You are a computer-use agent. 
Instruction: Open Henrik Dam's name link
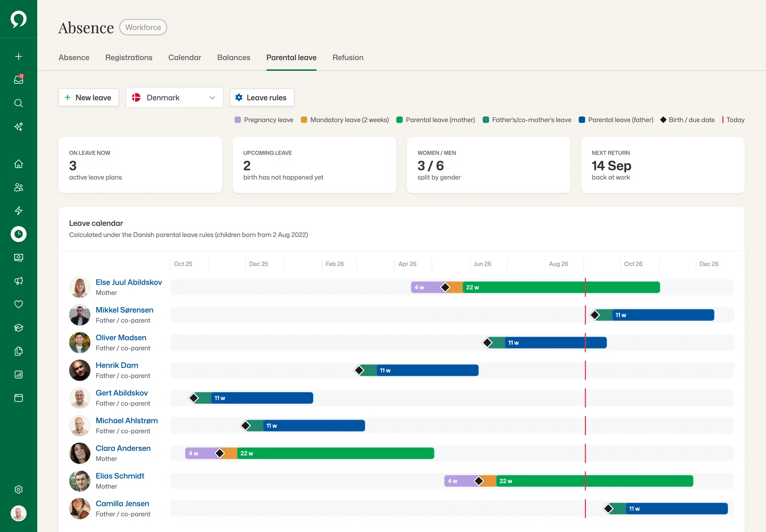pos(117,365)
